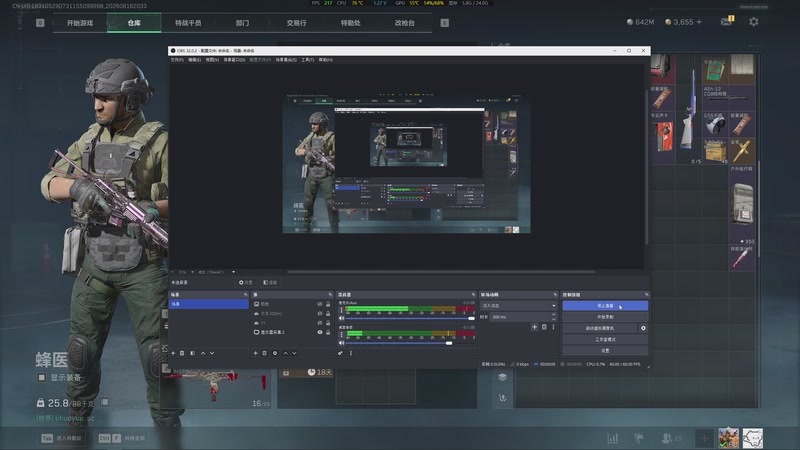Viewport: 800px width, 450px height.
Task: Add a scene transition with plus icon
Action: 534,327
